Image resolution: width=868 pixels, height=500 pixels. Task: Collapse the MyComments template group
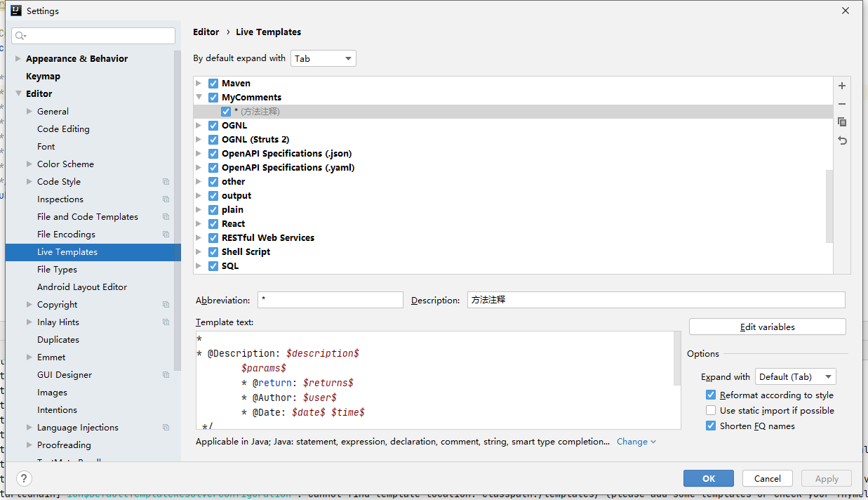[x=199, y=98]
